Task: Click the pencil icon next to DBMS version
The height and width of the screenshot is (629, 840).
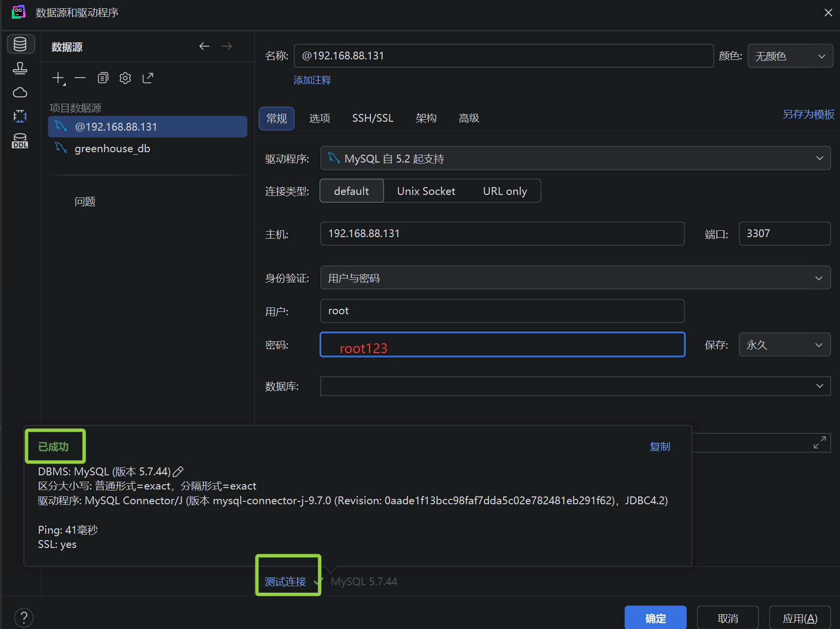Action: (x=178, y=472)
